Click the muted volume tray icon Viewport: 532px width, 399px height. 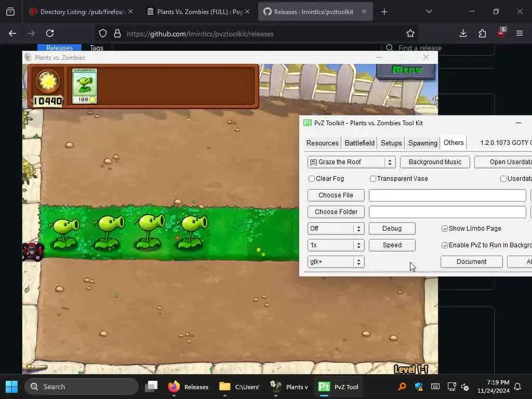pyautogui.click(x=465, y=387)
